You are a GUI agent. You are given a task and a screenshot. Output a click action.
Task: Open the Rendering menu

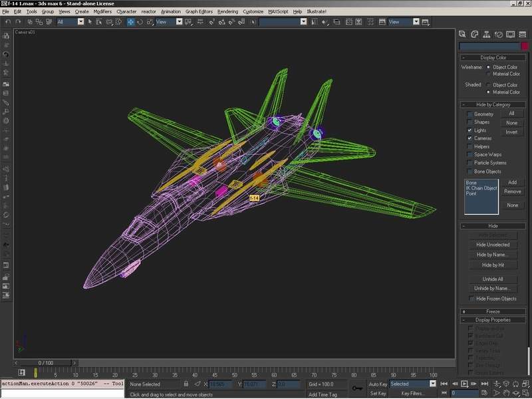coord(227,11)
